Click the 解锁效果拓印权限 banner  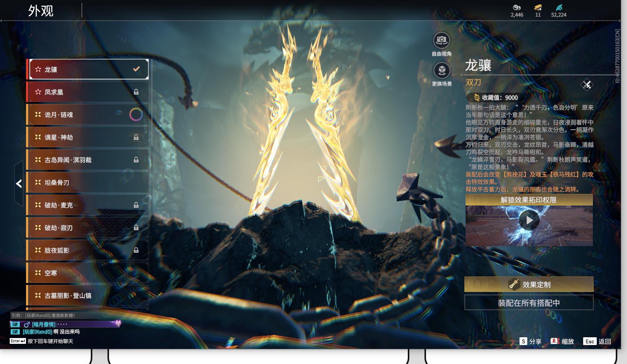point(529,200)
